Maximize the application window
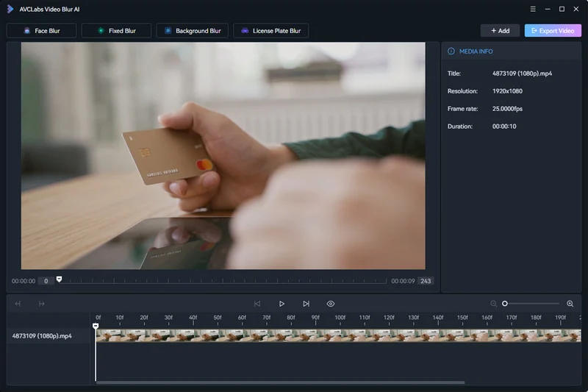The image size is (588, 392). 562,9
